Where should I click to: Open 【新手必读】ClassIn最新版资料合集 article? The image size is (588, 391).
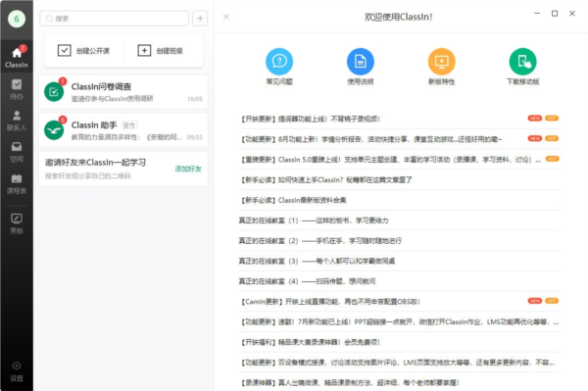click(x=399, y=200)
